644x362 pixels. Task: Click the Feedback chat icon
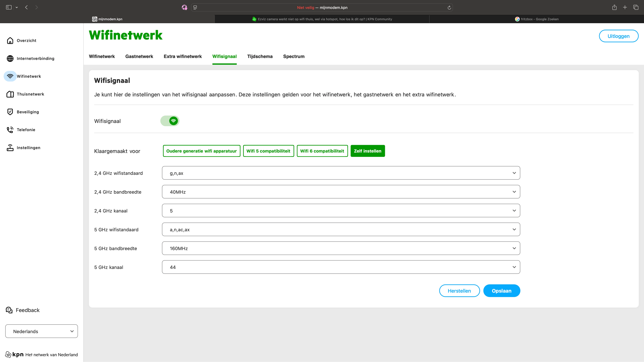(9, 310)
